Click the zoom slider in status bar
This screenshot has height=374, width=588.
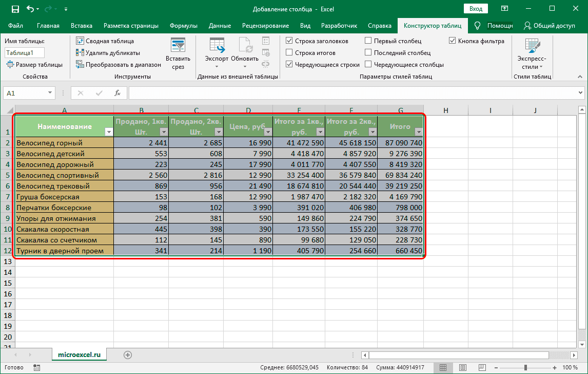click(x=524, y=367)
